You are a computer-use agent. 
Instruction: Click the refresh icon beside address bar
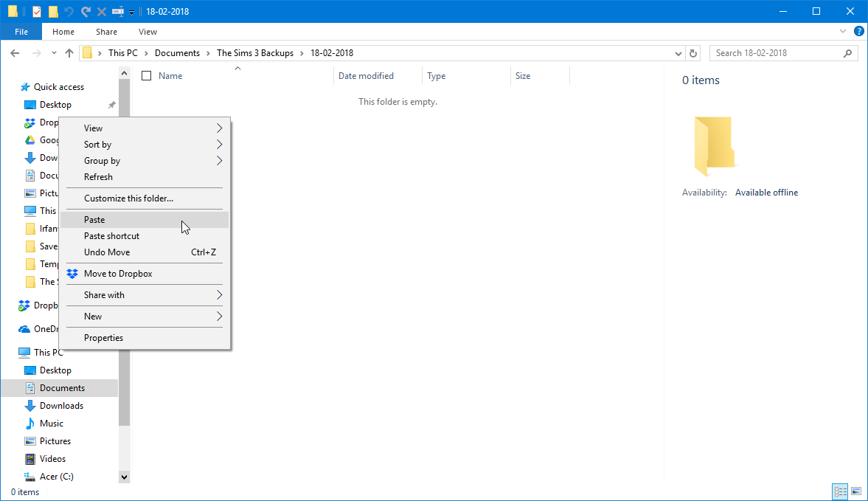693,53
